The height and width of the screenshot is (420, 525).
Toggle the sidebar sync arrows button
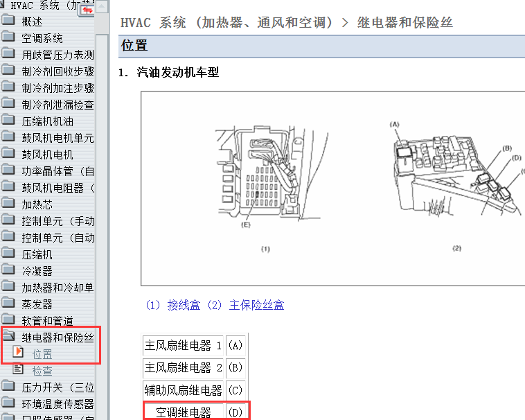click(87, 10)
